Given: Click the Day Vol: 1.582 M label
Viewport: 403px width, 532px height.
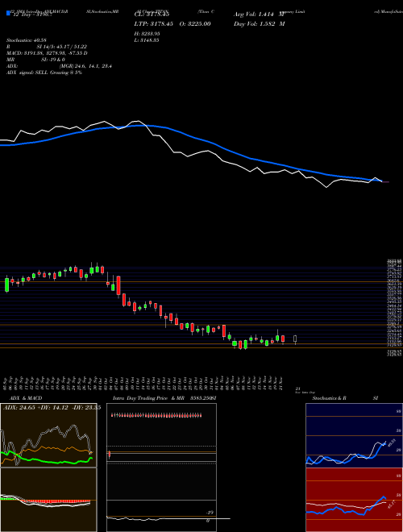Looking at the screenshot, I should (260, 24).
